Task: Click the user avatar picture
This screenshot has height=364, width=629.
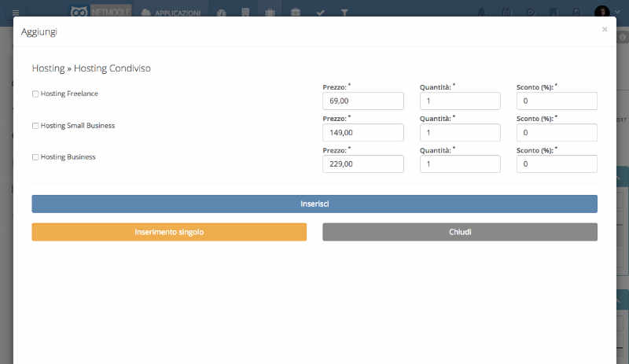Action: tap(601, 13)
